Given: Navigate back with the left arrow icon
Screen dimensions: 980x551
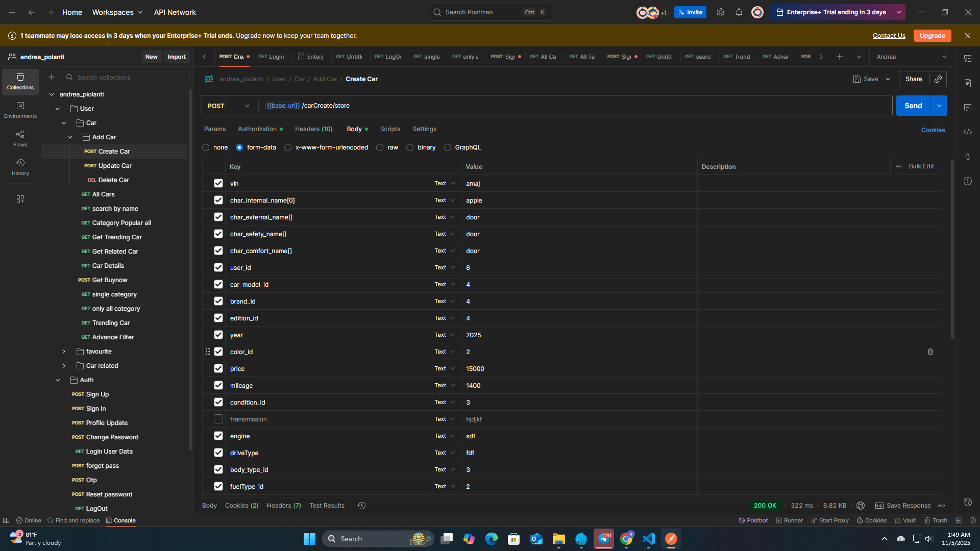Looking at the screenshot, I should (32, 12).
